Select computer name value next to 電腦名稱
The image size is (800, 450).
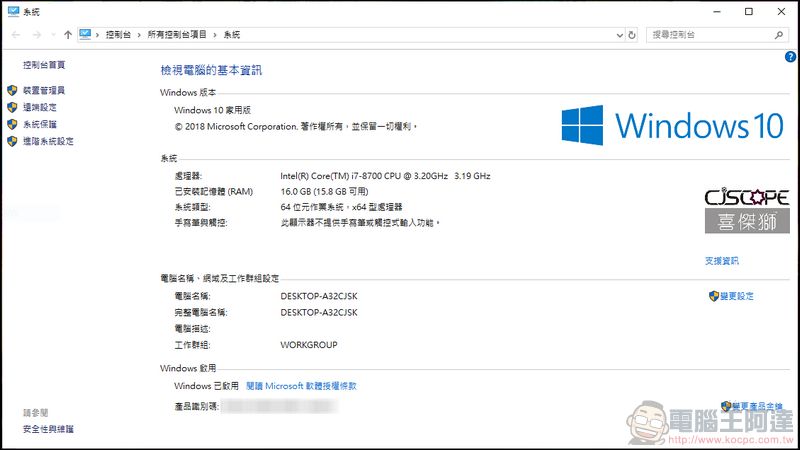[x=319, y=296]
